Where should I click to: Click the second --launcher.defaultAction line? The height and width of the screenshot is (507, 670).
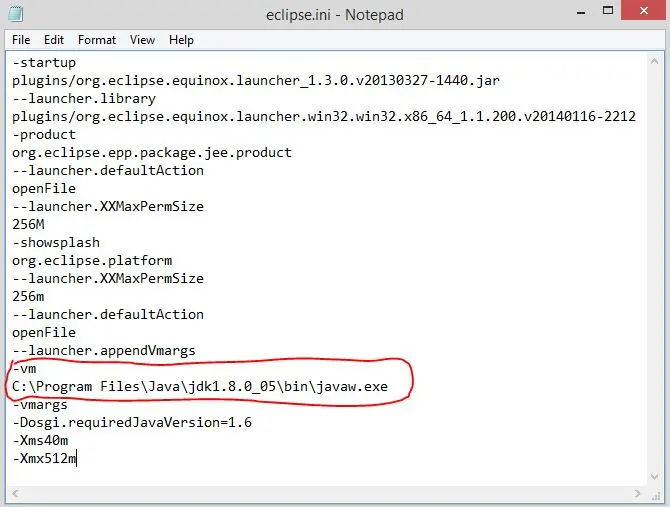pyautogui.click(x=108, y=314)
